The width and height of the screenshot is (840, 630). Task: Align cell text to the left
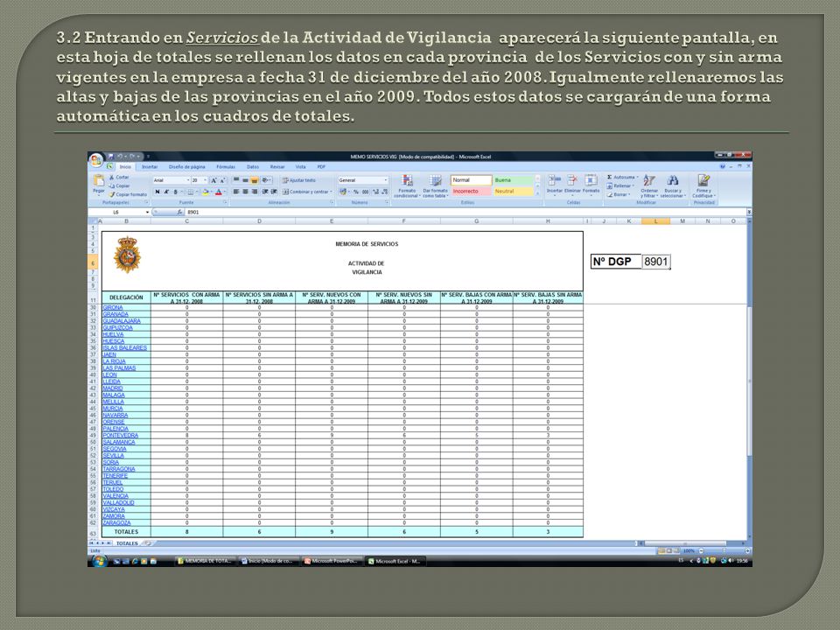point(235,192)
